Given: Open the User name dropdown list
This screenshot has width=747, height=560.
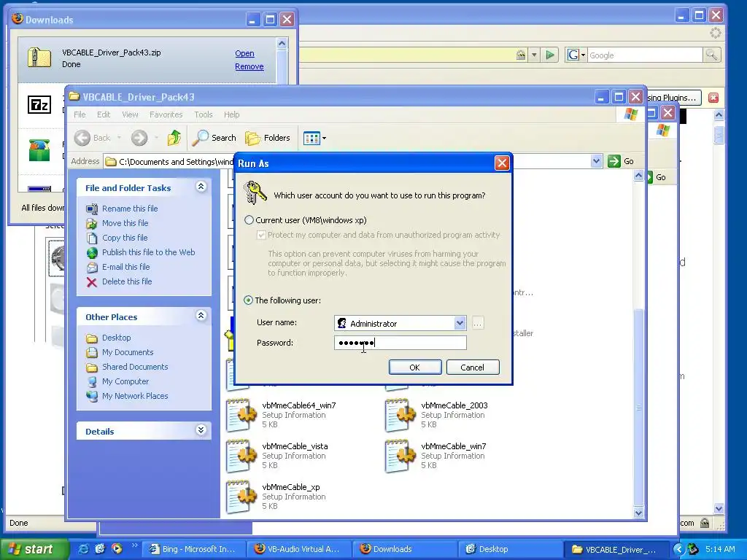Looking at the screenshot, I should click(460, 323).
